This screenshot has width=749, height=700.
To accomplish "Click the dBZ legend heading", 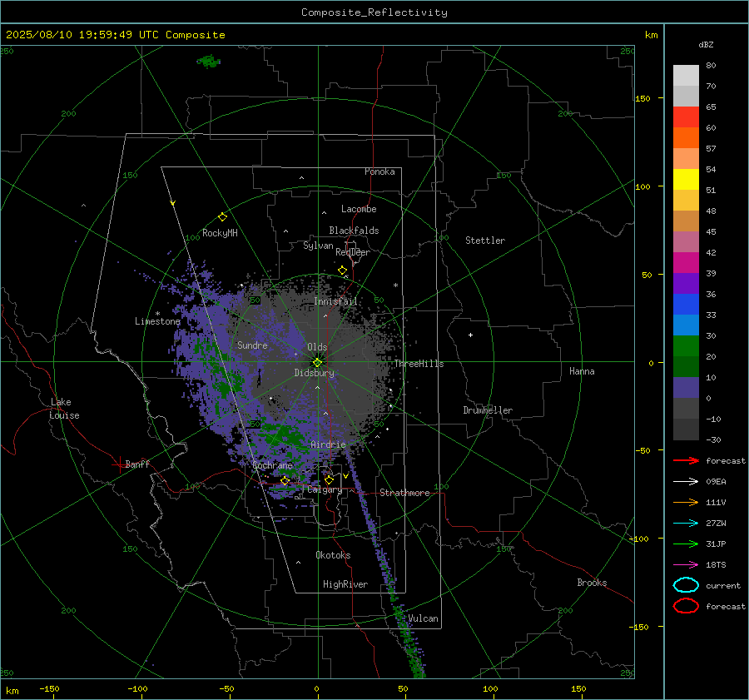I will (x=706, y=45).
